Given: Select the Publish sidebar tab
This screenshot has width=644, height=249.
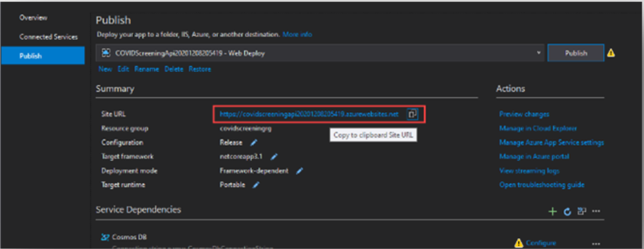Looking at the screenshot, I should [x=43, y=55].
